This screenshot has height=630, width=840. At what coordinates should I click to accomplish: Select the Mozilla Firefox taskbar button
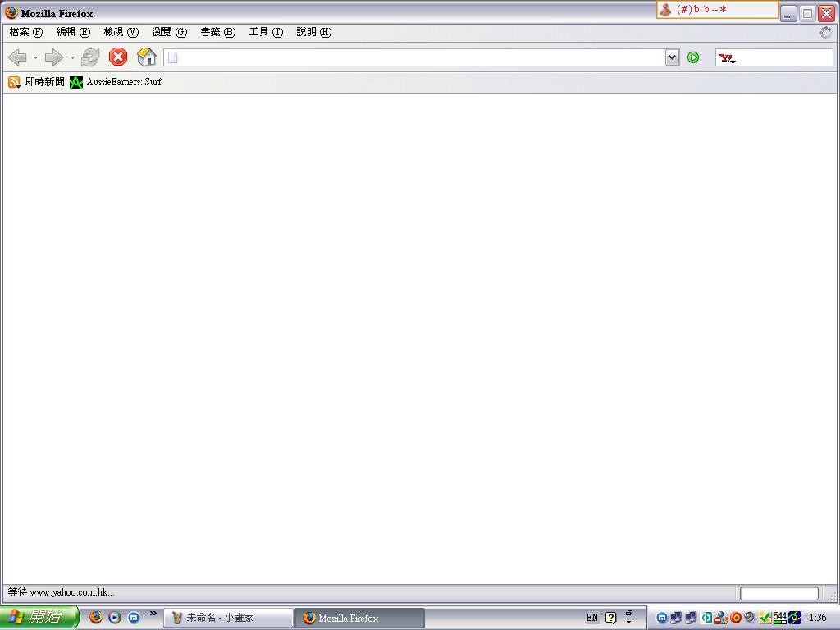point(359,618)
